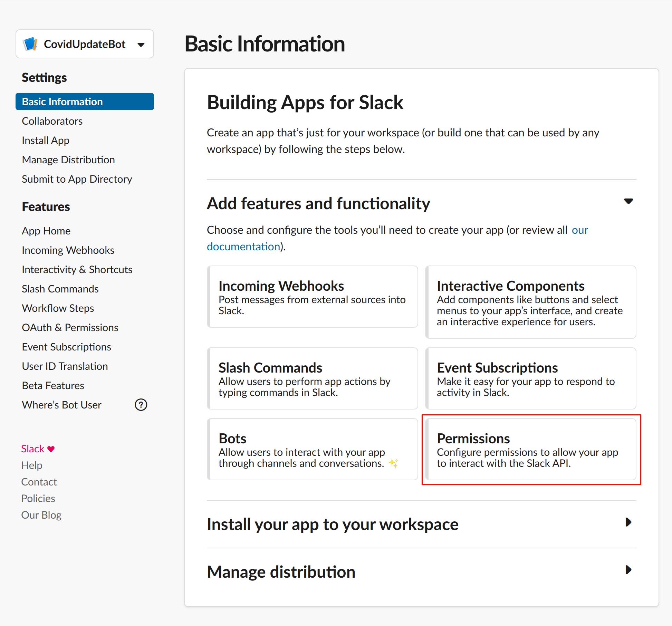The width and height of the screenshot is (672, 626).
Task: Click the CovidUpdateBot app logo icon
Action: coord(30,44)
